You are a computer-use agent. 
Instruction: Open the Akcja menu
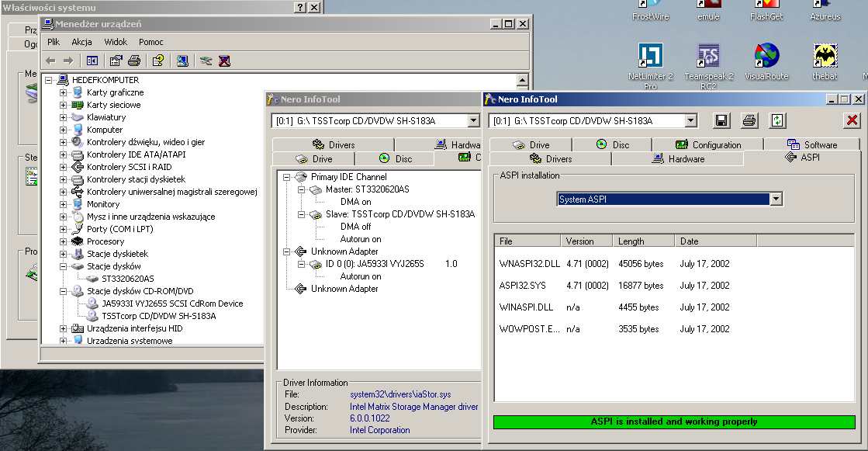point(82,42)
